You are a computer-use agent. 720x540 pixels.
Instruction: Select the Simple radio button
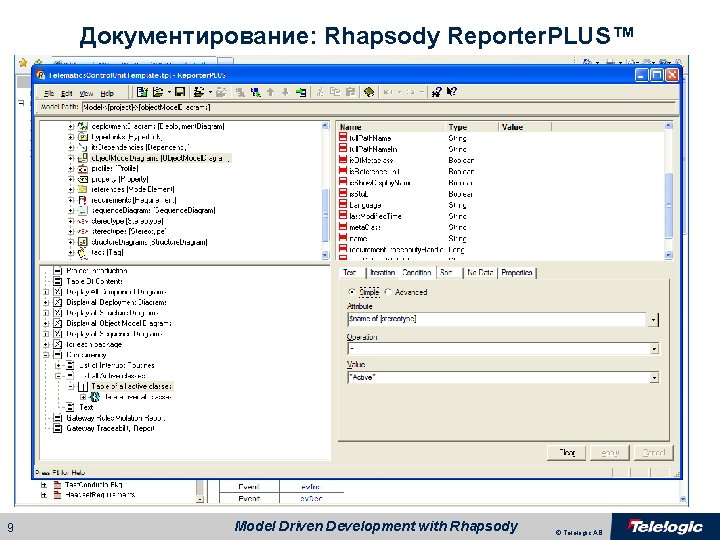pos(351,292)
